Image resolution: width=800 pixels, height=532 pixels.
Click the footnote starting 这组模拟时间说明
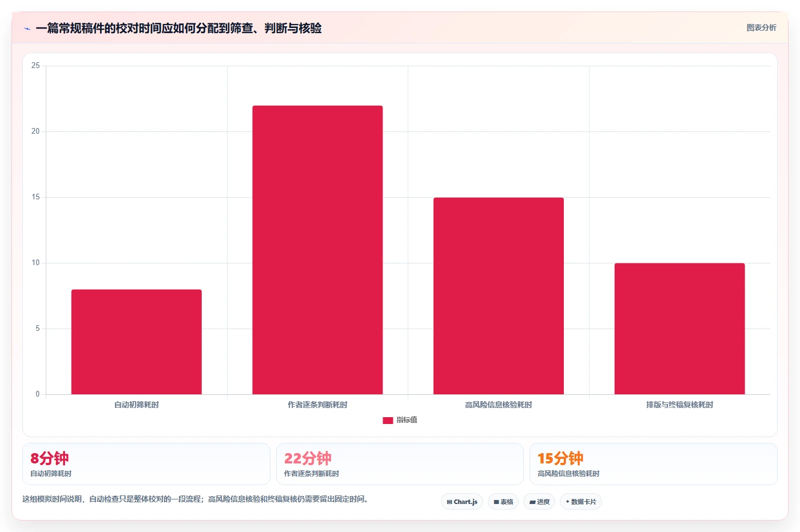click(x=197, y=499)
